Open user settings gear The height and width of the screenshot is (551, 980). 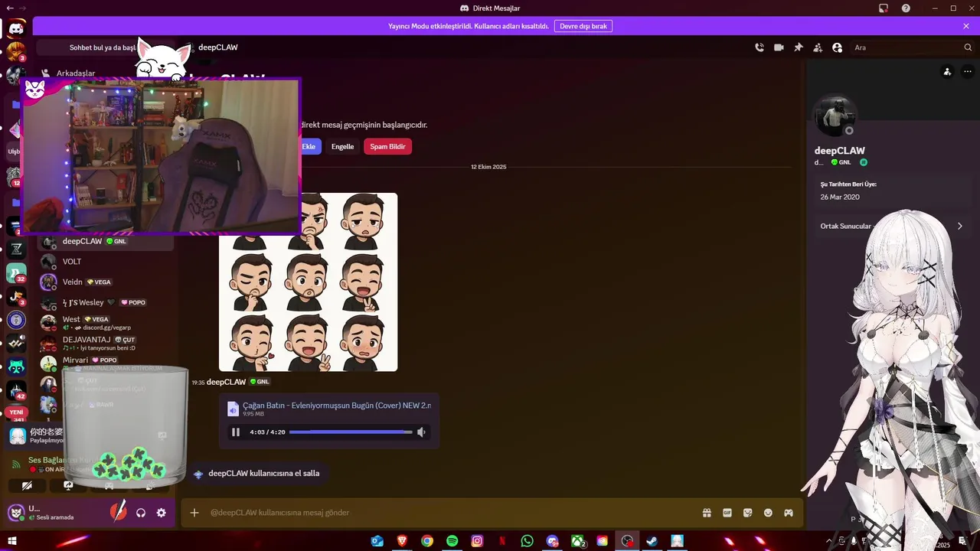pyautogui.click(x=162, y=513)
